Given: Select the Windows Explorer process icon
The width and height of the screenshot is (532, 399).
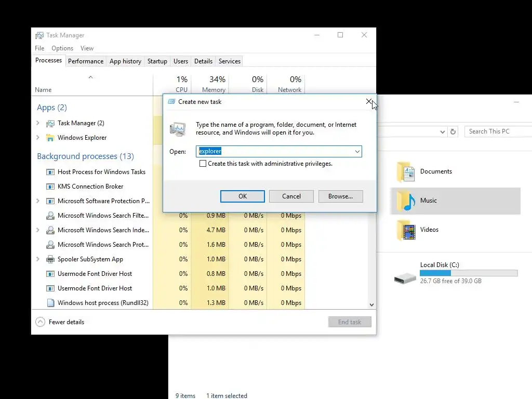Looking at the screenshot, I should (50, 138).
